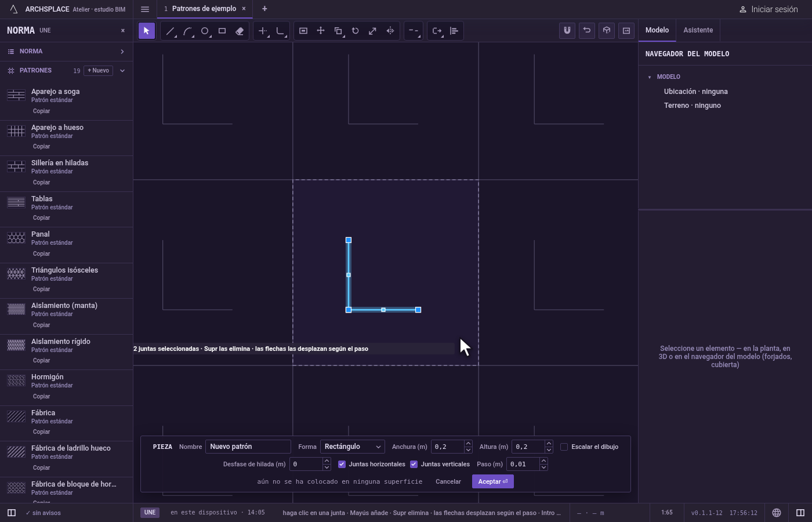Click + Nuevo to add a pattern
Viewport: 812px width, 522px height.
click(x=99, y=71)
